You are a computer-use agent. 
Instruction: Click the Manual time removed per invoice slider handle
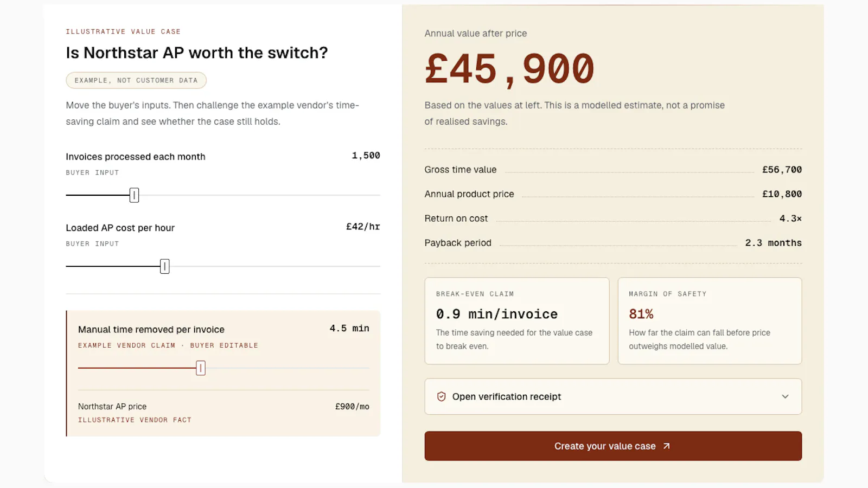tap(201, 368)
